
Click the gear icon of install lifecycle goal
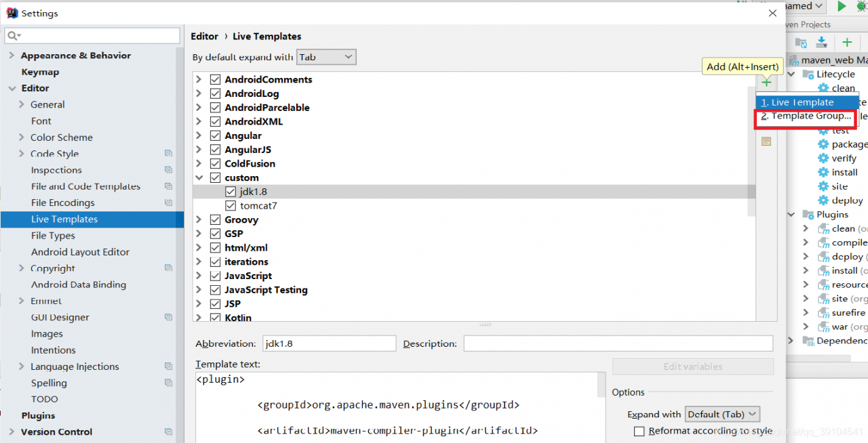[x=823, y=172]
